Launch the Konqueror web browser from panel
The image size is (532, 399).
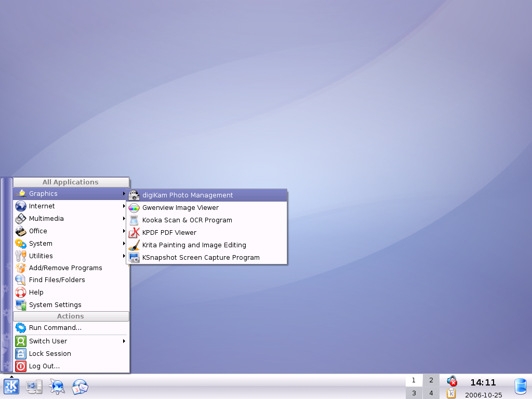click(x=57, y=387)
